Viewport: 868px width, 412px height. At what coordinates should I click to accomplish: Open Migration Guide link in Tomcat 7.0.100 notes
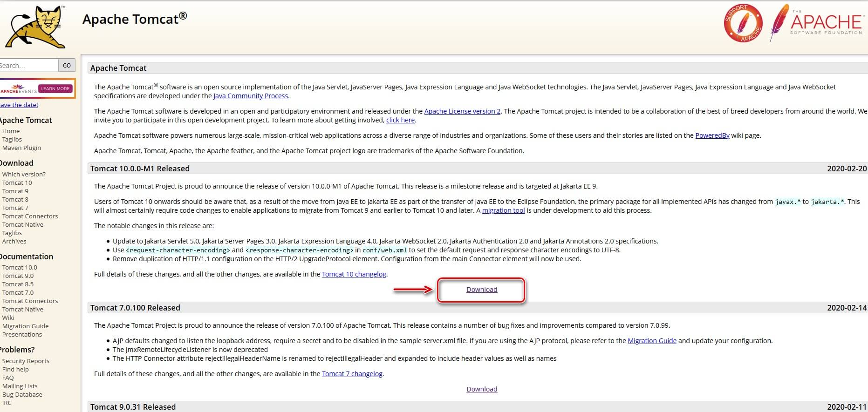(652, 341)
